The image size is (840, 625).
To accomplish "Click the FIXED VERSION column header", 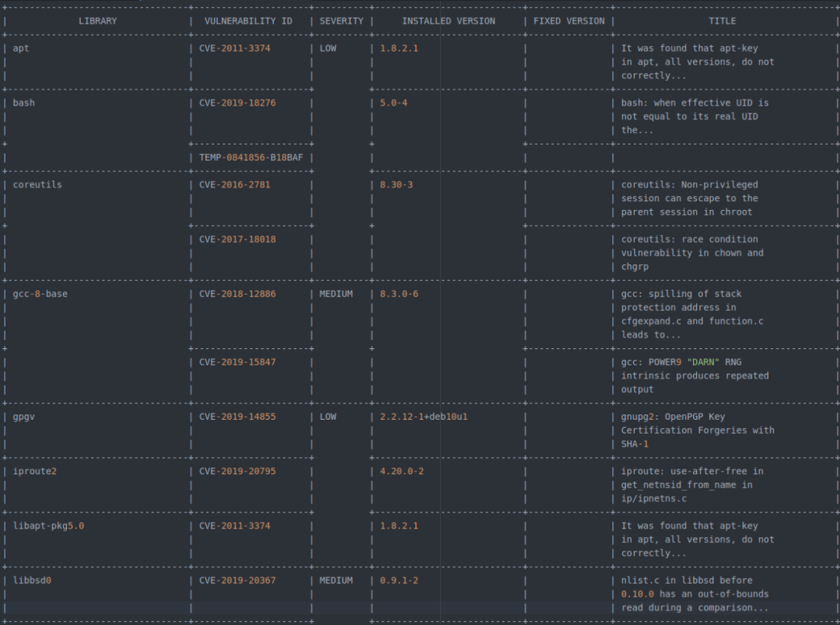I will point(569,21).
